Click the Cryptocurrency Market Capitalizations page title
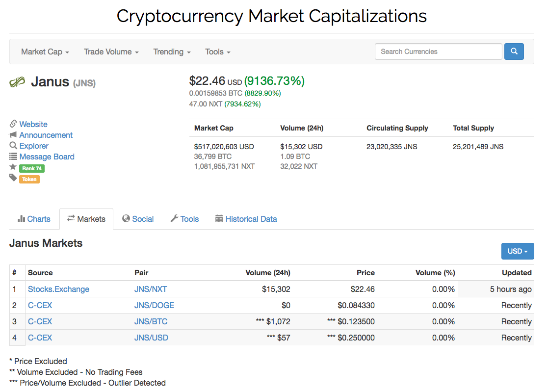The height and width of the screenshot is (392, 548). (272, 16)
